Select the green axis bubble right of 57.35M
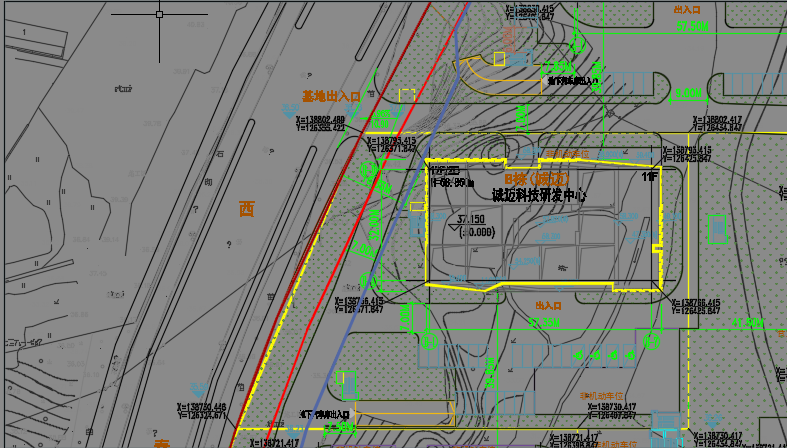The width and height of the screenshot is (787, 448). coord(651,342)
